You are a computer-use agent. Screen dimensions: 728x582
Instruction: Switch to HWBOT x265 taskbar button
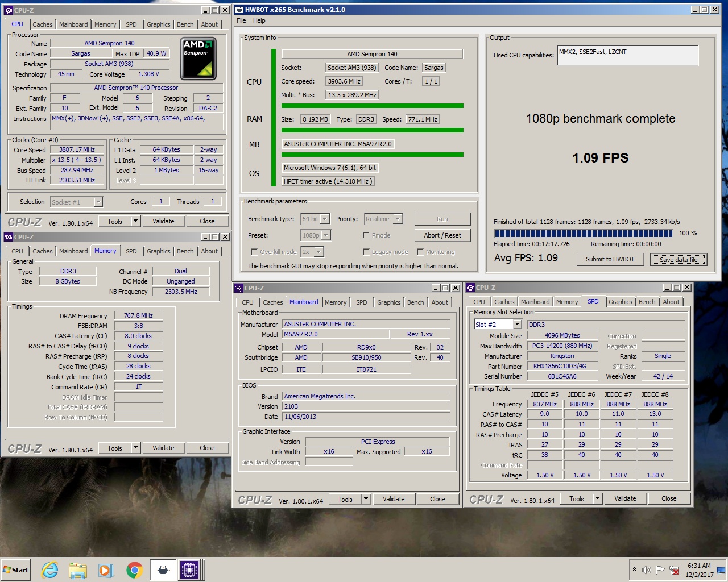click(163, 569)
